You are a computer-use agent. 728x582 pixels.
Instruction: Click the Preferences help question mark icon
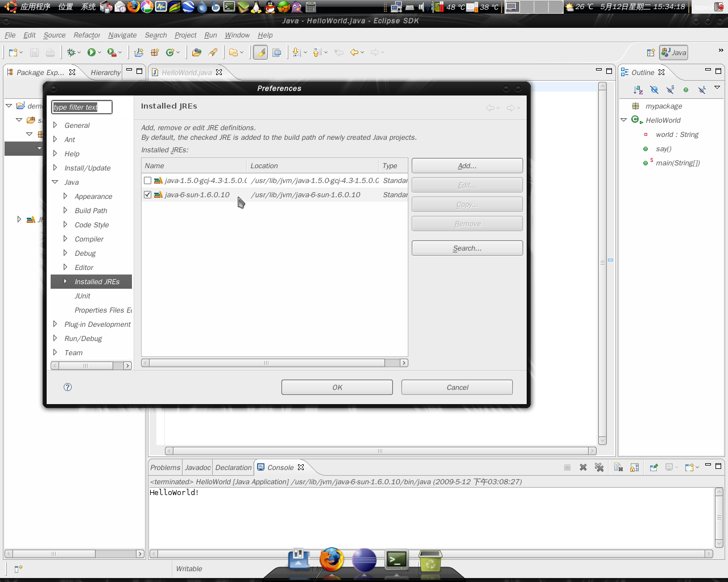click(68, 387)
